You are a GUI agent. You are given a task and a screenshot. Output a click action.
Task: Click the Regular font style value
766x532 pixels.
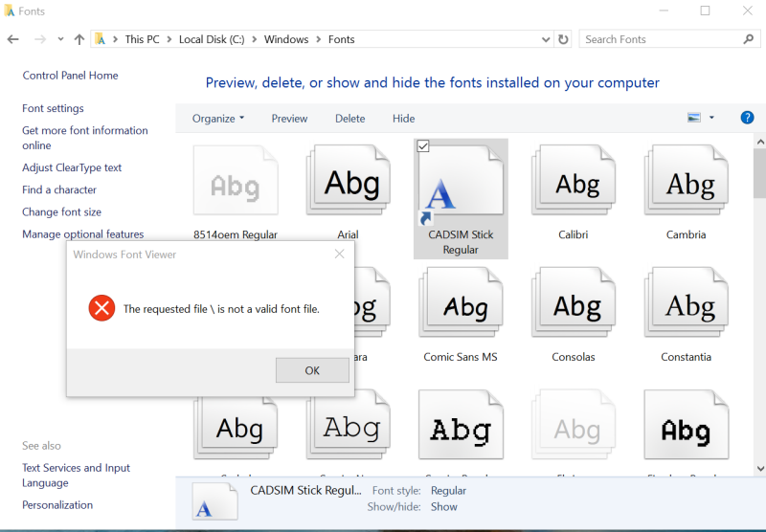tap(448, 491)
